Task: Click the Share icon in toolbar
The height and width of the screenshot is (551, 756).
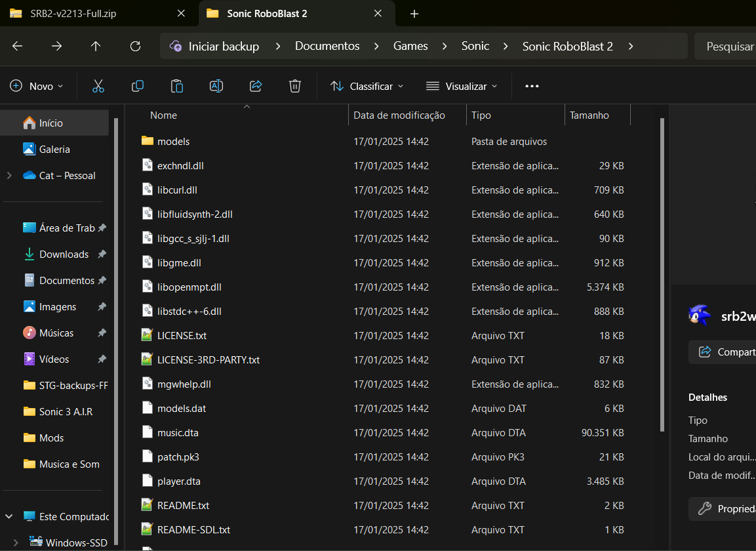Action: tap(256, 87)
